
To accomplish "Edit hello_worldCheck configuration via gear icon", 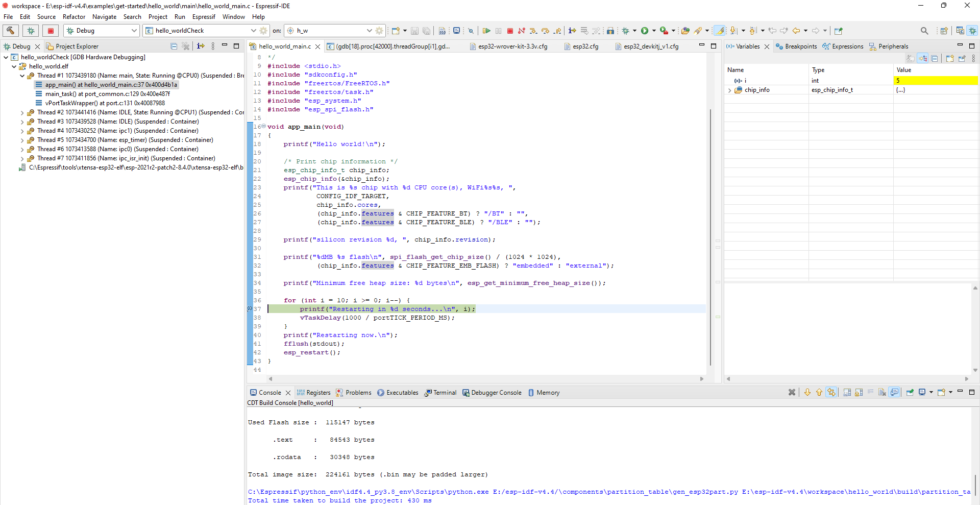I will tap(263, 31).
